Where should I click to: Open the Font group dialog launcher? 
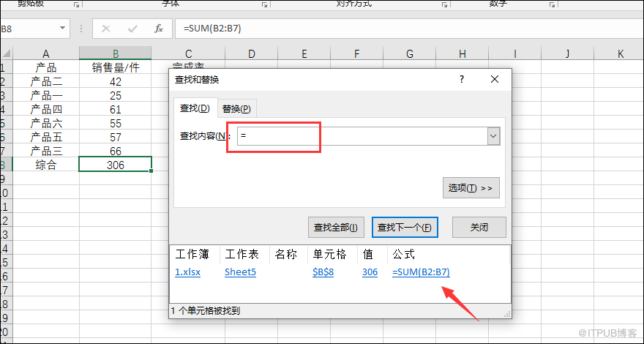[265, 4]
